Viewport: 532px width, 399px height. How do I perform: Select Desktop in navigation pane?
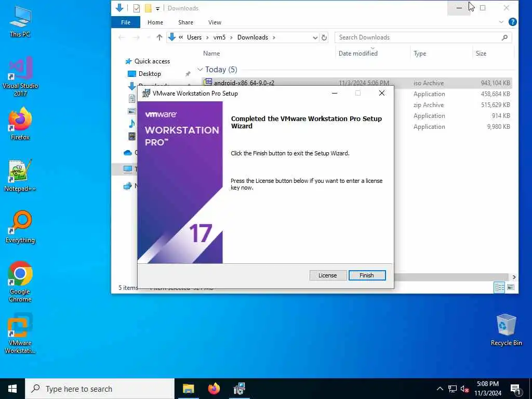pos(150,74)
